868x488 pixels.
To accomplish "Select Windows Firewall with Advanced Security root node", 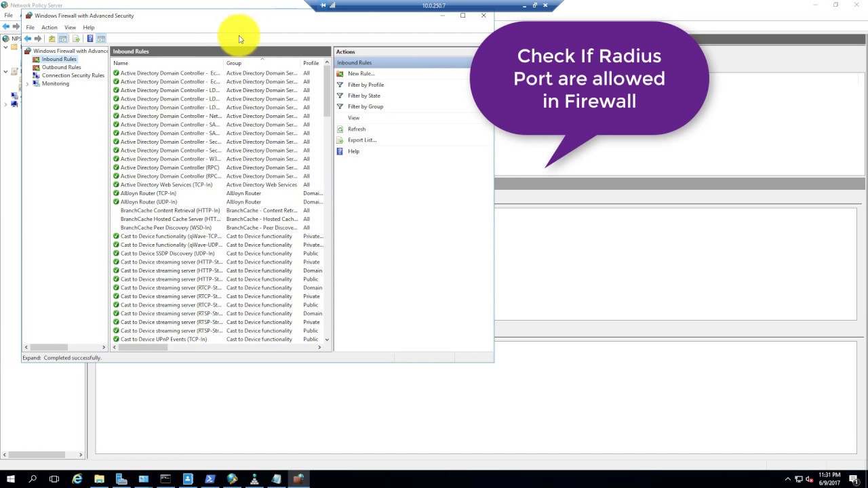I will point(71,51).
